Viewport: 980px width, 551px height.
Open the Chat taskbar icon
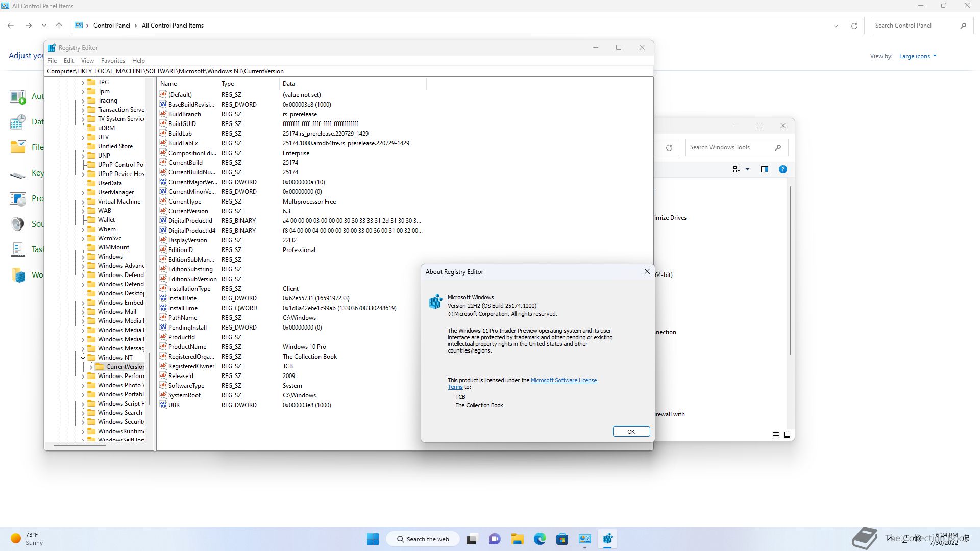click(494, 539)
